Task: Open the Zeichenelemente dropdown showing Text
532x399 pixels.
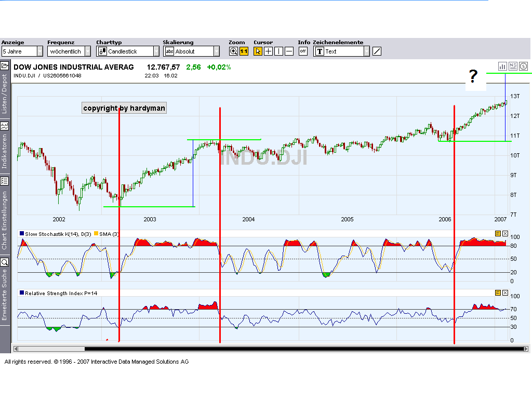Action: (x=341, y=51)
